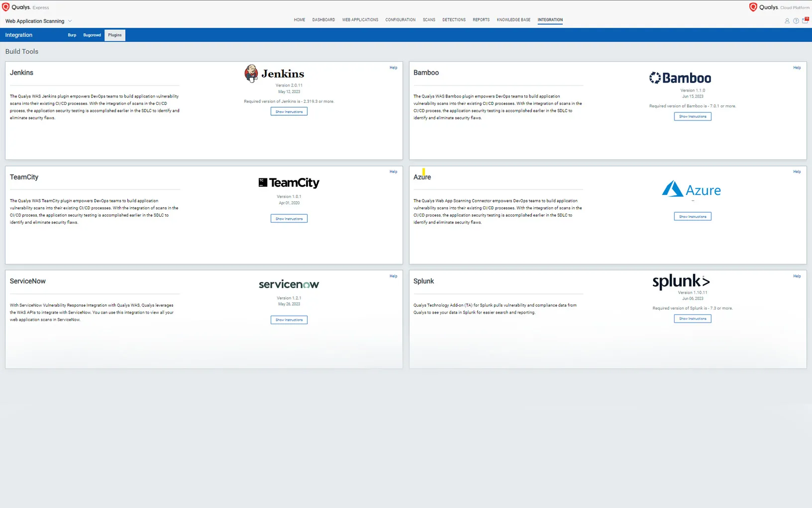Switch to the Bugcrowd tab

(92, 35)
